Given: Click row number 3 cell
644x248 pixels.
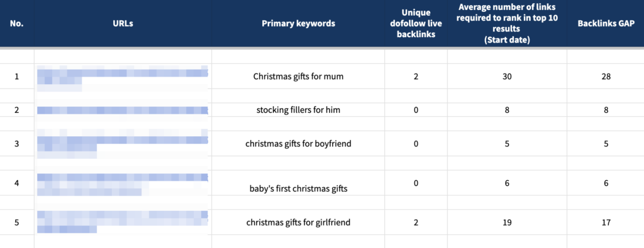Looking at the screenshot, I should coord(17,144).
